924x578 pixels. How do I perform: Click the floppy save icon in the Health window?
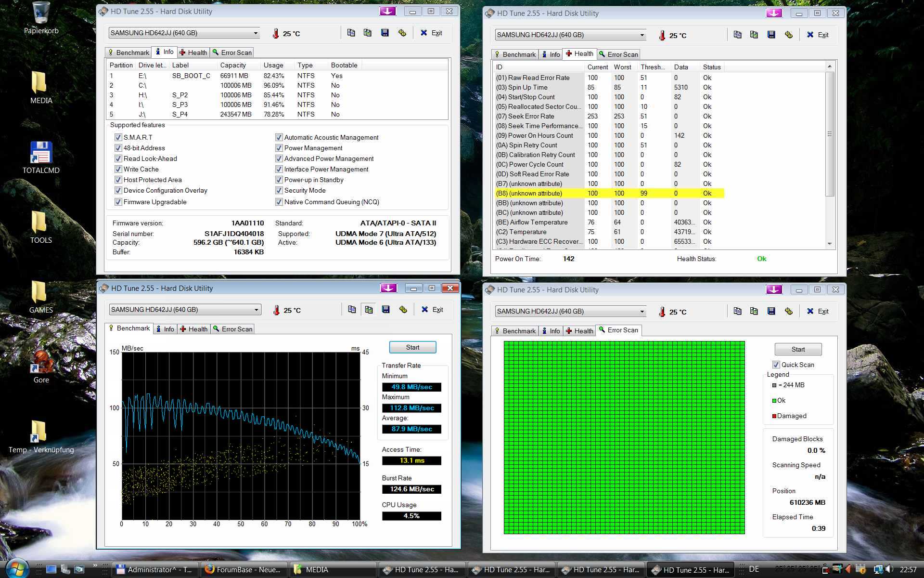(771, 35)
